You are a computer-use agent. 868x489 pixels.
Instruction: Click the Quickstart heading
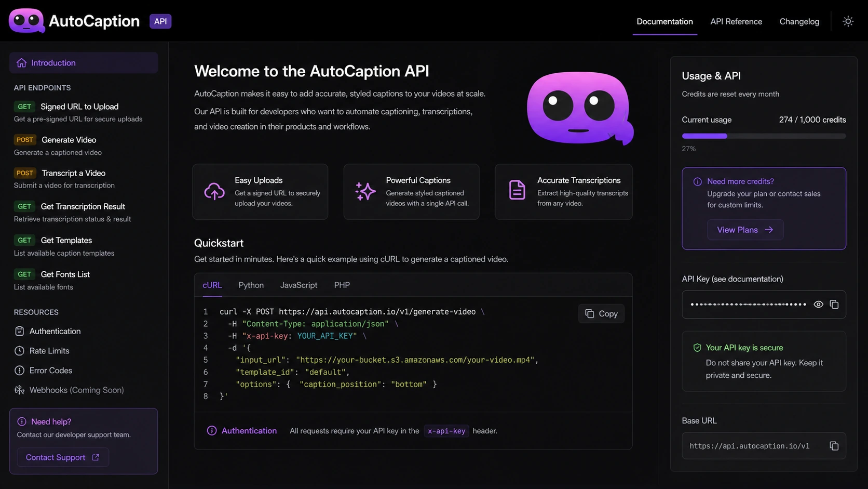tap(219, 243)
